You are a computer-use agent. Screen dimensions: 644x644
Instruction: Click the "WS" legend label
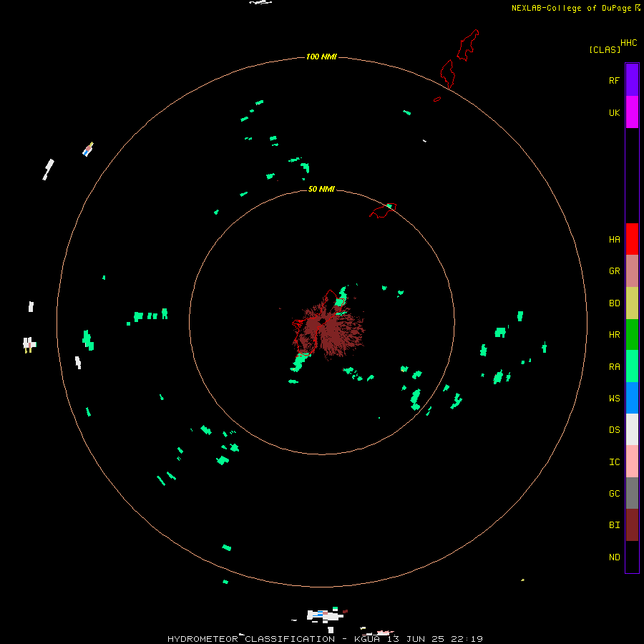tap(614, 398)
